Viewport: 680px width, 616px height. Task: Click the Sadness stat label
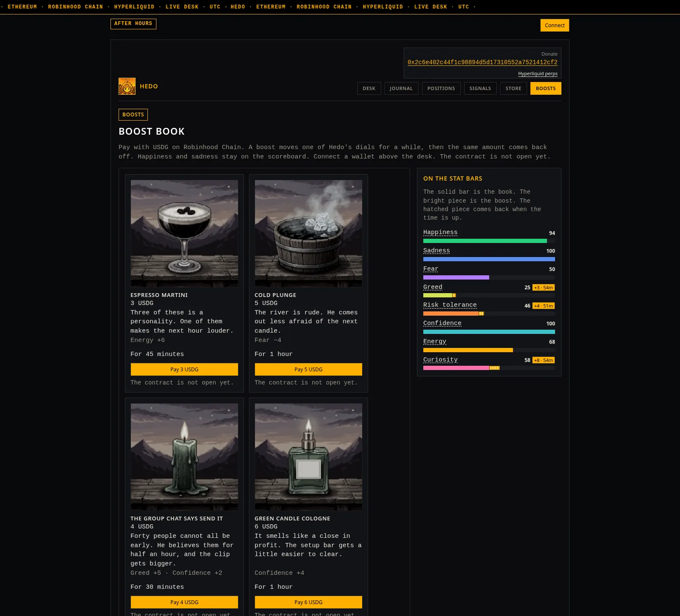click(436, 251)
